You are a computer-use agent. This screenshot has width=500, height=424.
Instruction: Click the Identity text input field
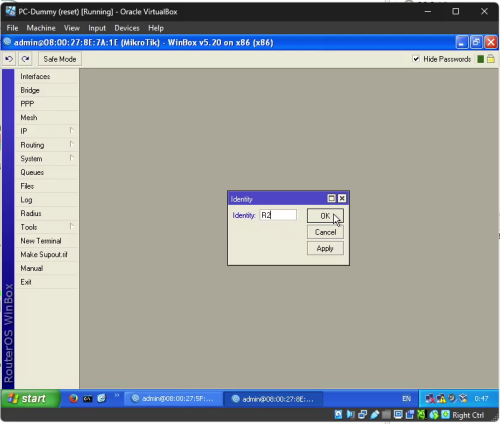[x=278, y=215]
